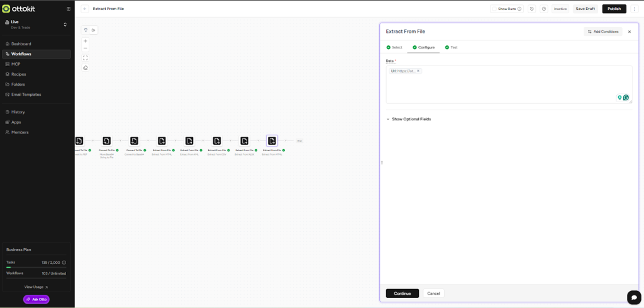Viewport: 644px width, 308px height.
Task: Go to the Select tab
Action: (x=394, y=47)
